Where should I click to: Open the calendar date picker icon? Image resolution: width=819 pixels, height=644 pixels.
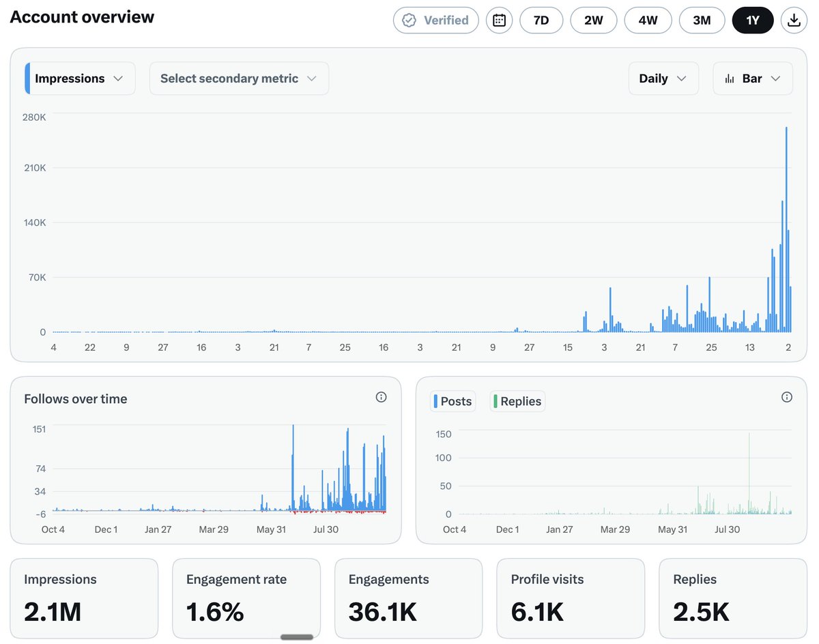click(499, 20)
